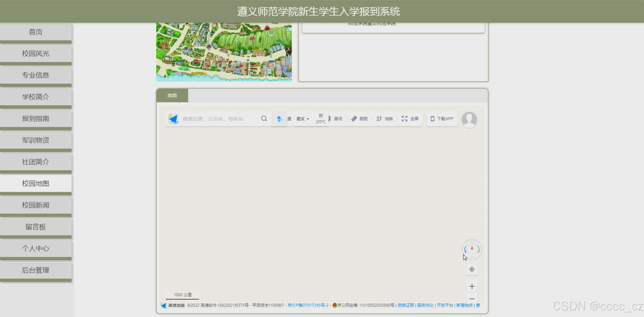Open the 服务协议 footer link
Screen dimensions: 644x317
tap(425, 305)
